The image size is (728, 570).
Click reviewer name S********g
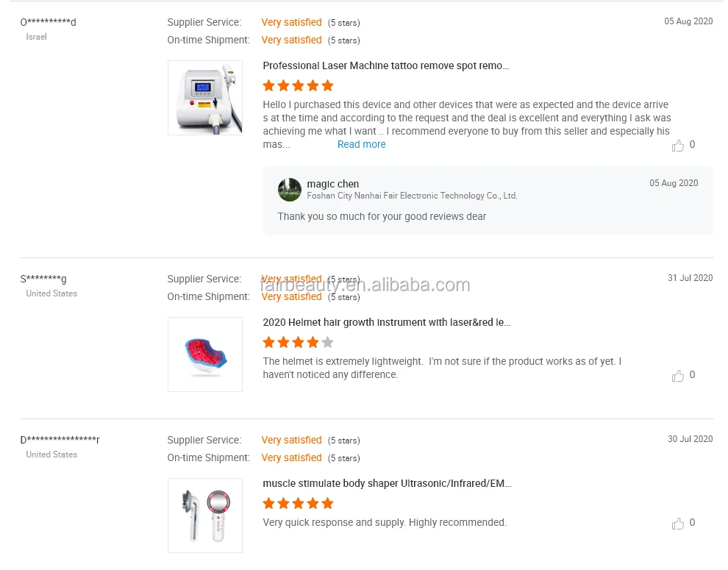pyautogui.click(x=43, y=279)
